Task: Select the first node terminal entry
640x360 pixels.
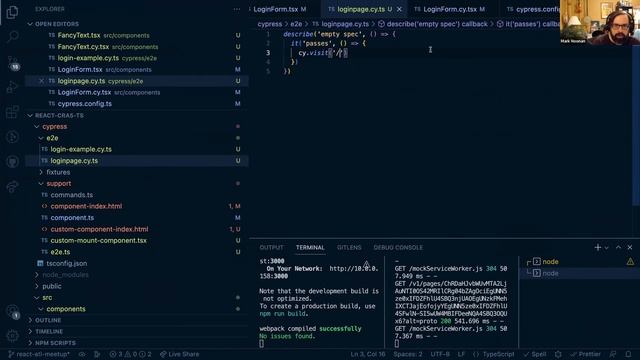Action: coord(580,262)
